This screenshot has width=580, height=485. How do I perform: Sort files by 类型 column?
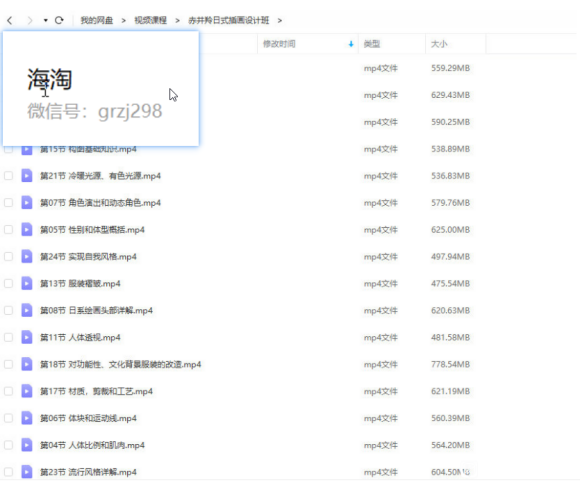coord(372,44)
